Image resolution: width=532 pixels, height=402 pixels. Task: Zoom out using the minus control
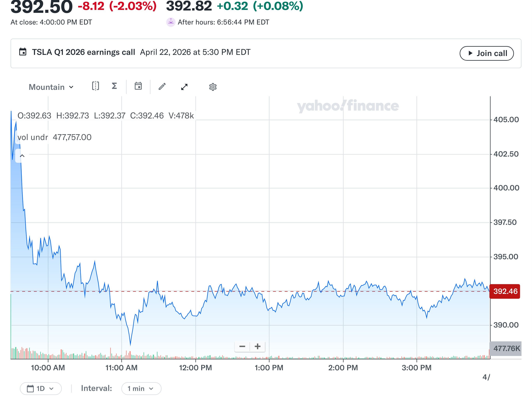242,346
